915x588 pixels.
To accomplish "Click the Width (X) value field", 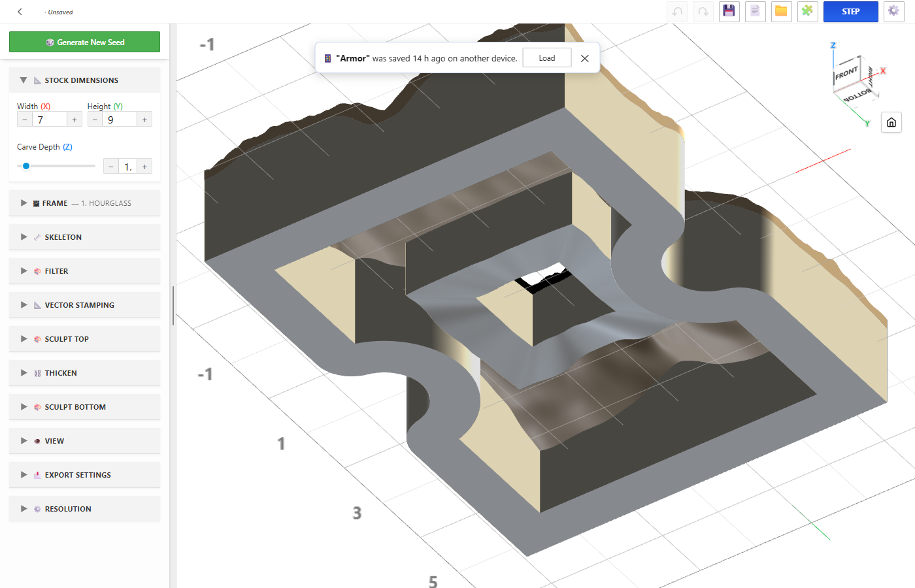I will coord(50,120).
